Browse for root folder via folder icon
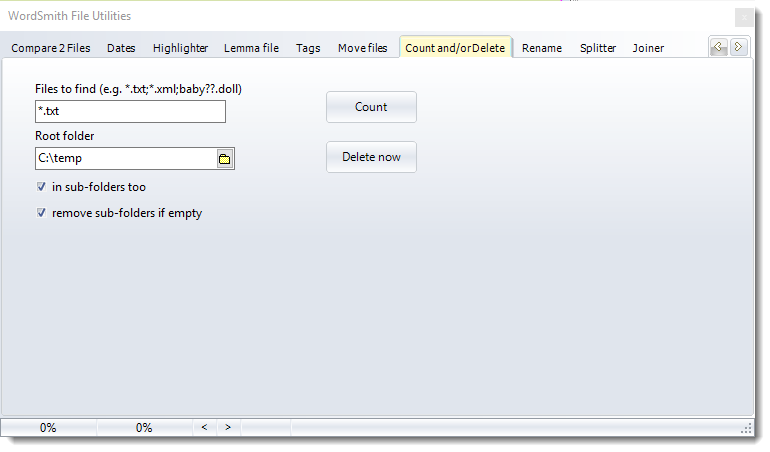Screen dimensions: 770x452 [x=224, y=159]
